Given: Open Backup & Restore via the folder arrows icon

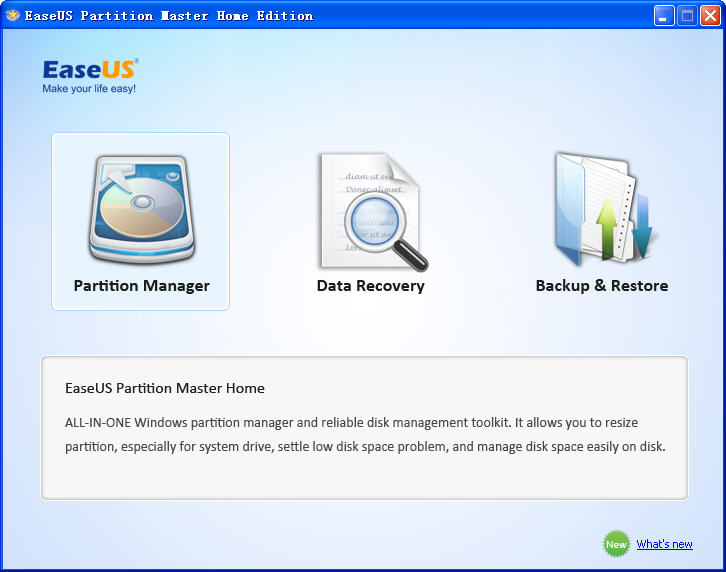Looking at the screenshot, I should click(x=605, y=209).
